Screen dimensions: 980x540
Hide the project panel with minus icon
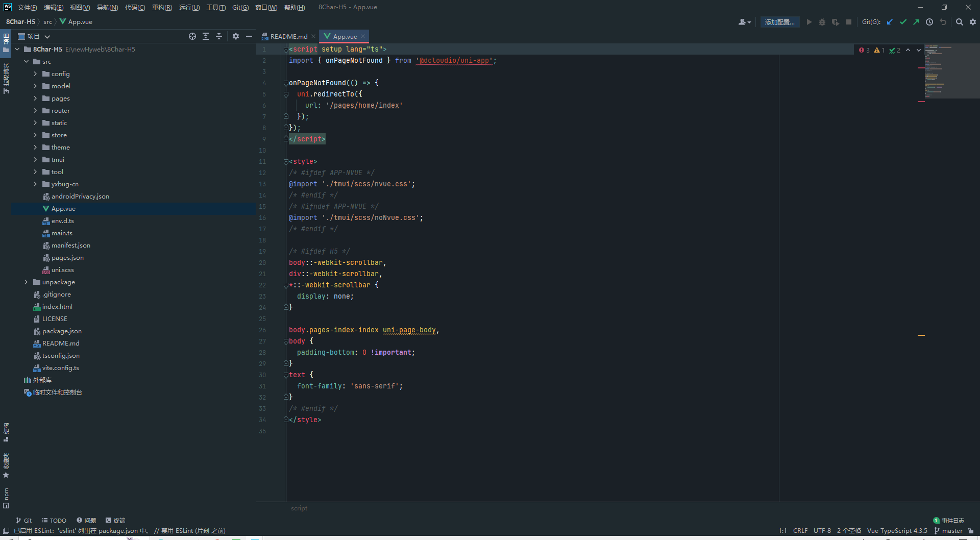[249, 36]
